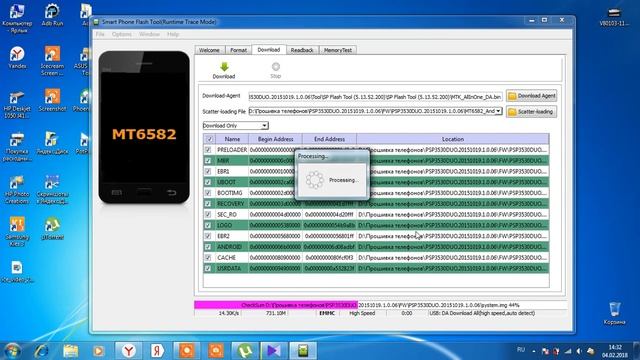This screenshot has width=640, height=360.
Task: Click the Stop circle icon
Action: pos(276,67)
